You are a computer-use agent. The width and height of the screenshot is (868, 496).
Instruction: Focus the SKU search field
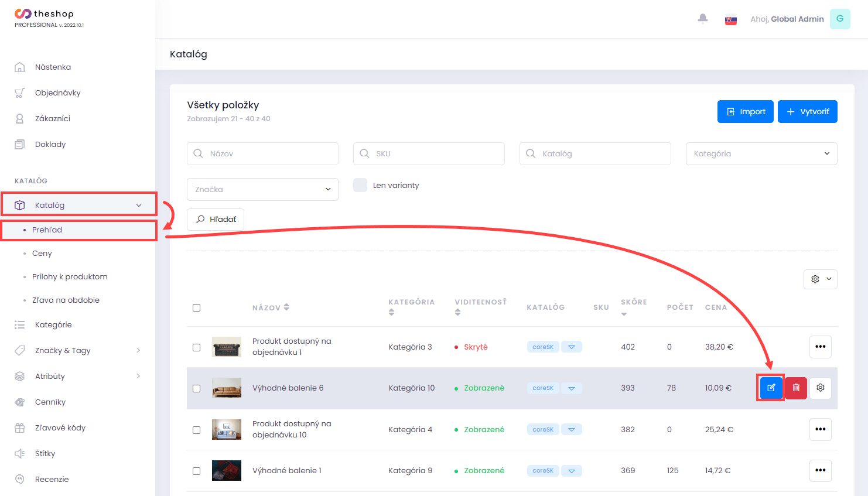pos(429,153)
